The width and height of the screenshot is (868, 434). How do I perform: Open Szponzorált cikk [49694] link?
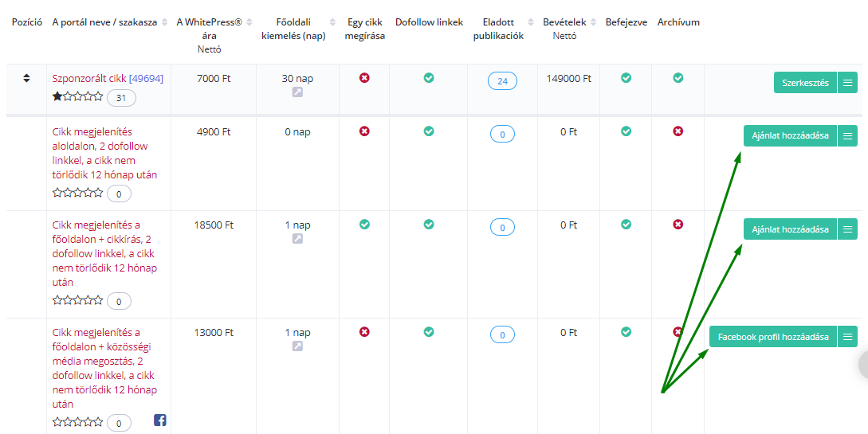coord(108,79)
